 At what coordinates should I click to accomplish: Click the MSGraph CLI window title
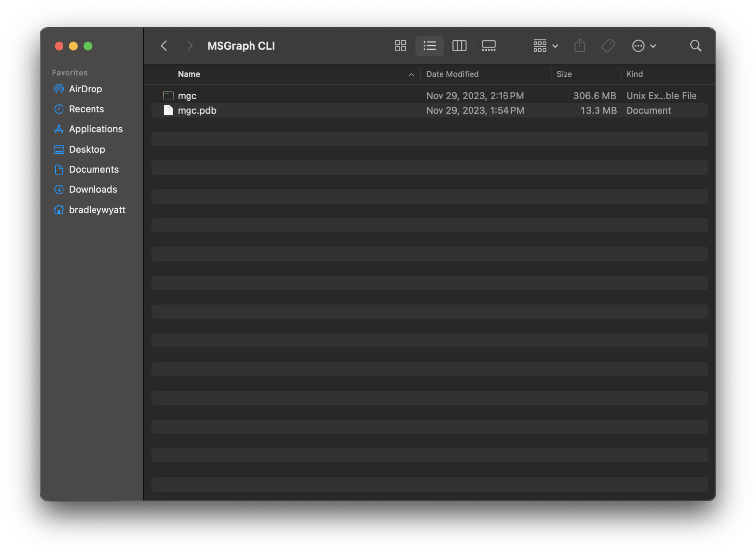(x=241, y=46)
